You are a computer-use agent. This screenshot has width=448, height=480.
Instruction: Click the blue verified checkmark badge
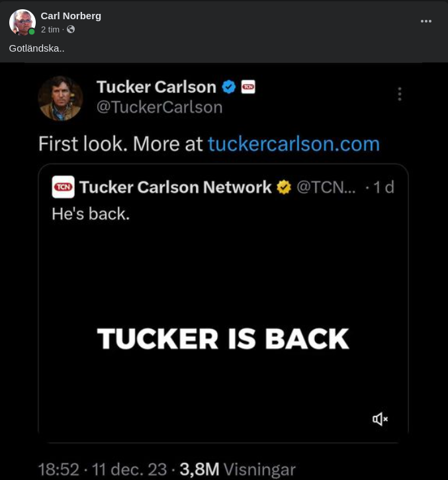tap(229, 87)
